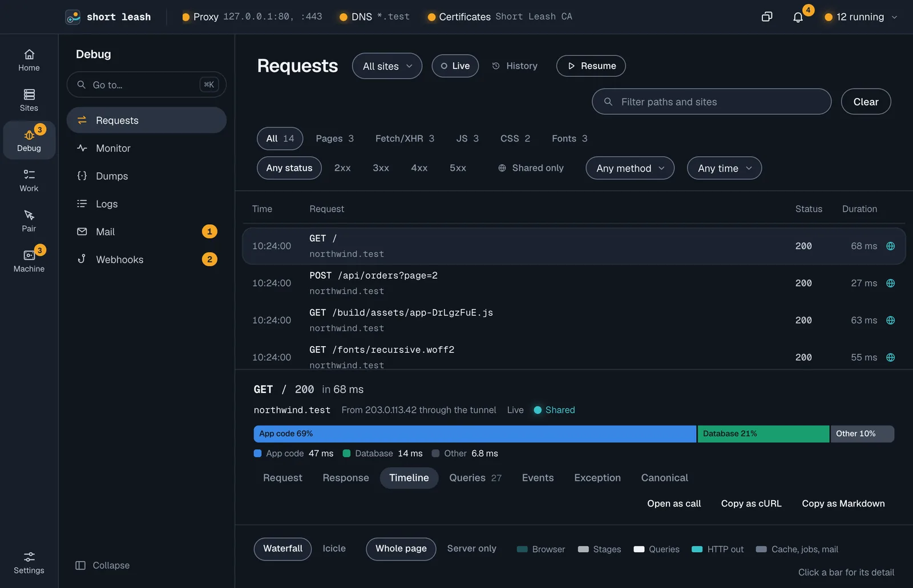Viewport: 913px width, 588px height.
Task: Click the globe icon on the POST /api/orders row
Action: (890, 283)
